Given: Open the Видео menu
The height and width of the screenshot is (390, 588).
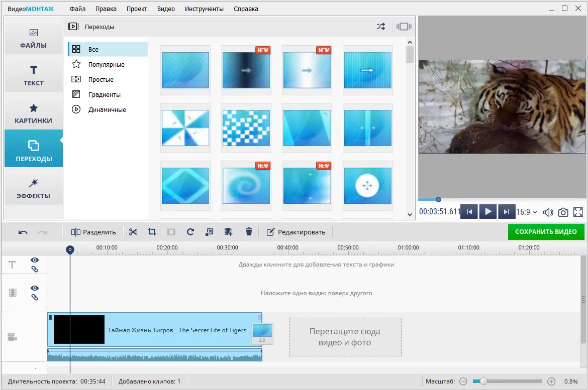Looking at the screenshot, I should tap(166, 9).
